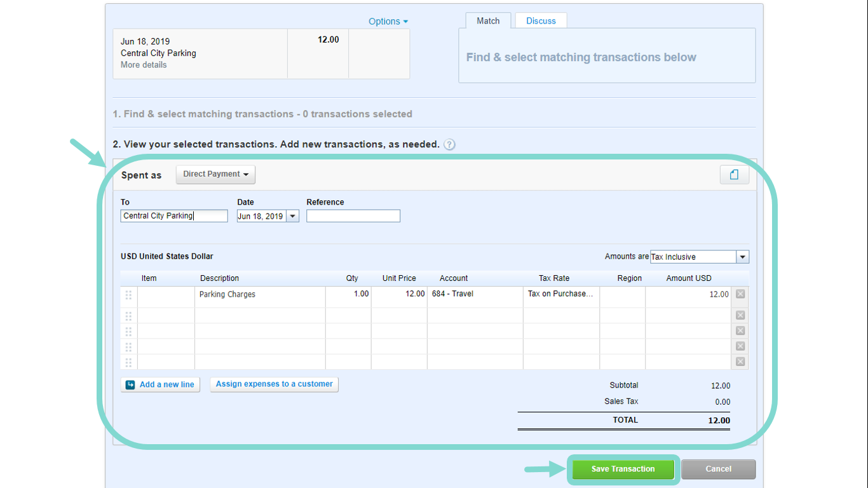
Task: Click the drag handle on third row
Action: click(128, 331)
